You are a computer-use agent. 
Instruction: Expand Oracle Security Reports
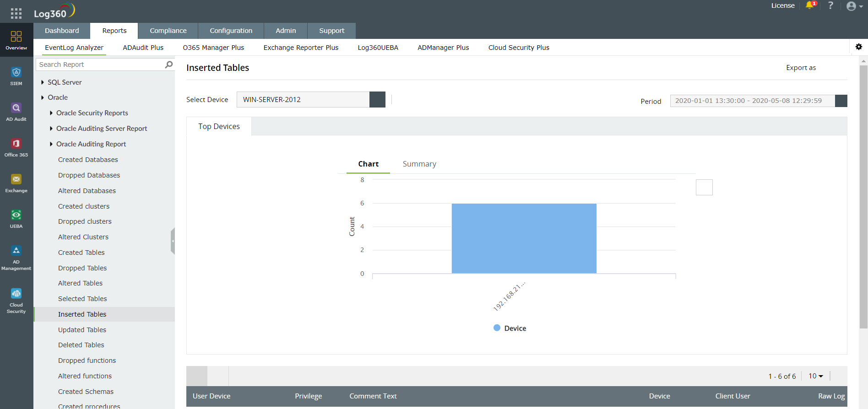(51, 113)
